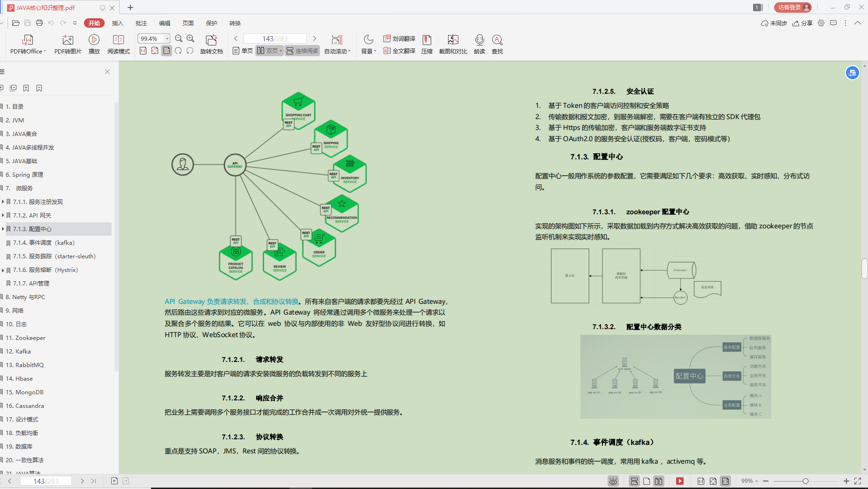
Task: Open 查找 search tool
Action: (x=497, y=45)
